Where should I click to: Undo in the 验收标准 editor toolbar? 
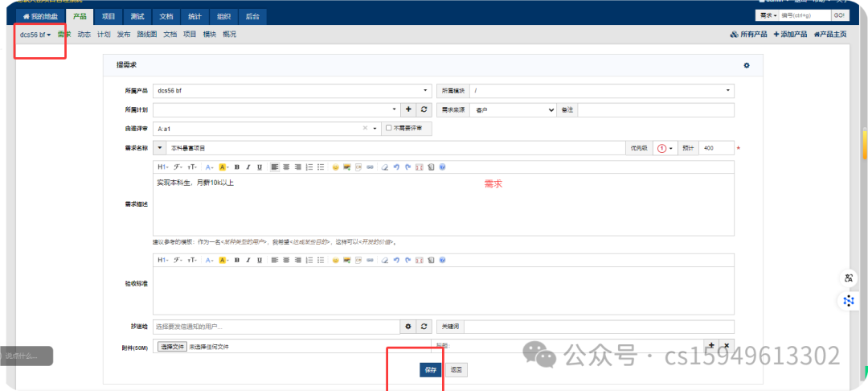tap(396, 260)
